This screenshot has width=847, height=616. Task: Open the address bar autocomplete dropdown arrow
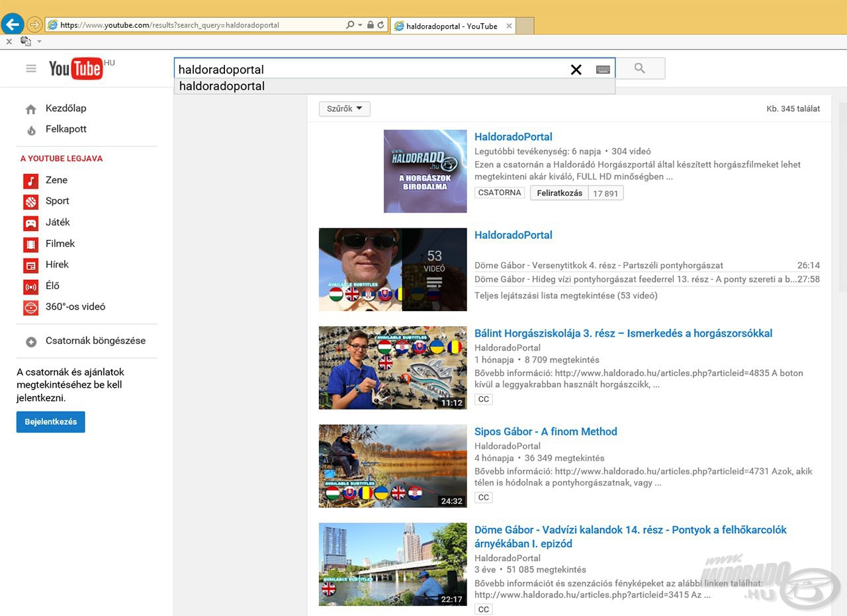click(x=360, y=25)
